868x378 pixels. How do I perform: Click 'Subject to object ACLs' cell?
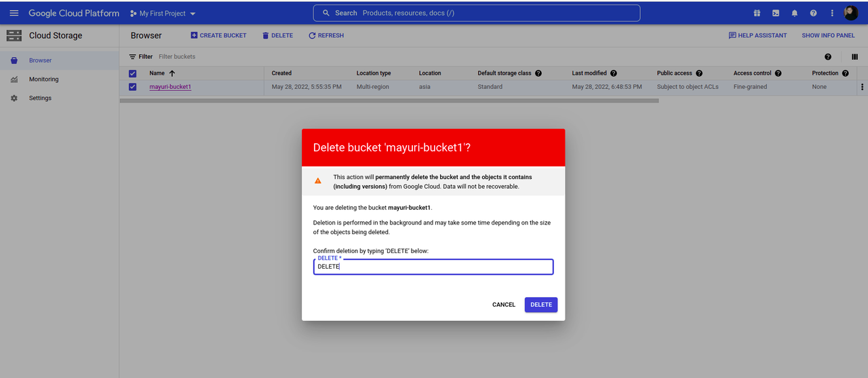pos(688,87)
